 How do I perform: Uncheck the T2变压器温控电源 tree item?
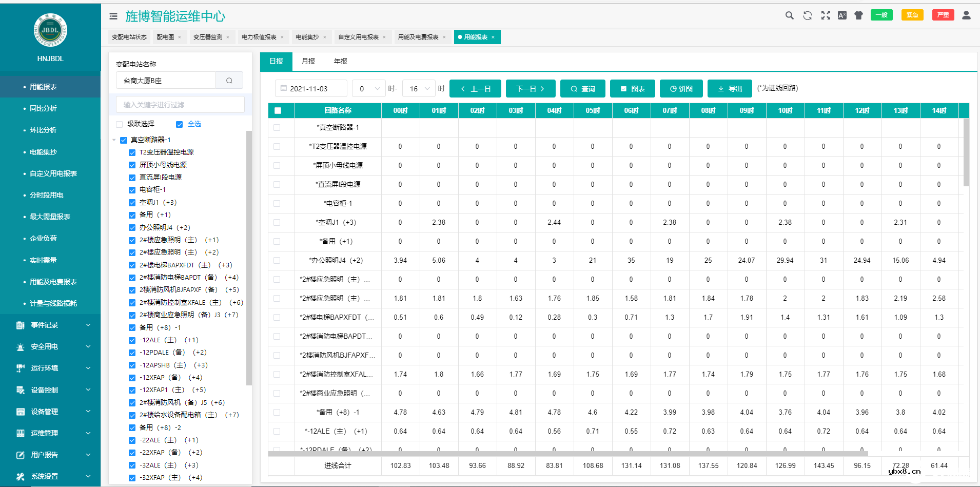pos(131,152)
